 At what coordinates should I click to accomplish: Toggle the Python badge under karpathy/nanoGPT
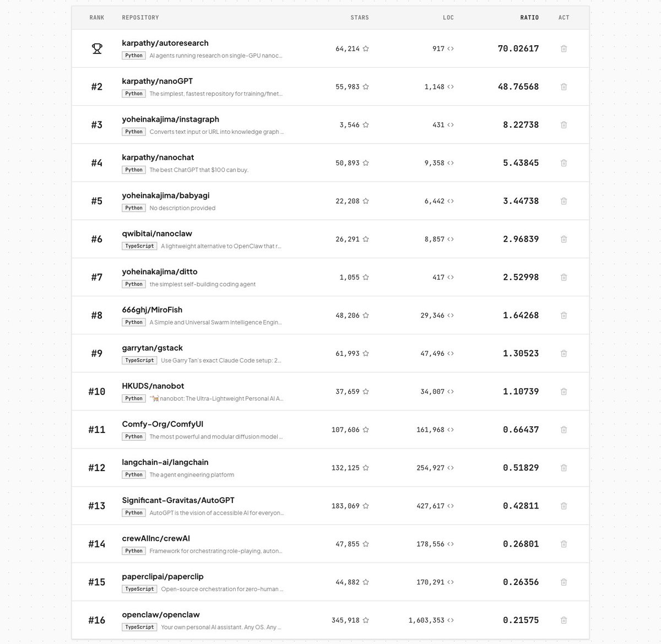click(133, 93)
